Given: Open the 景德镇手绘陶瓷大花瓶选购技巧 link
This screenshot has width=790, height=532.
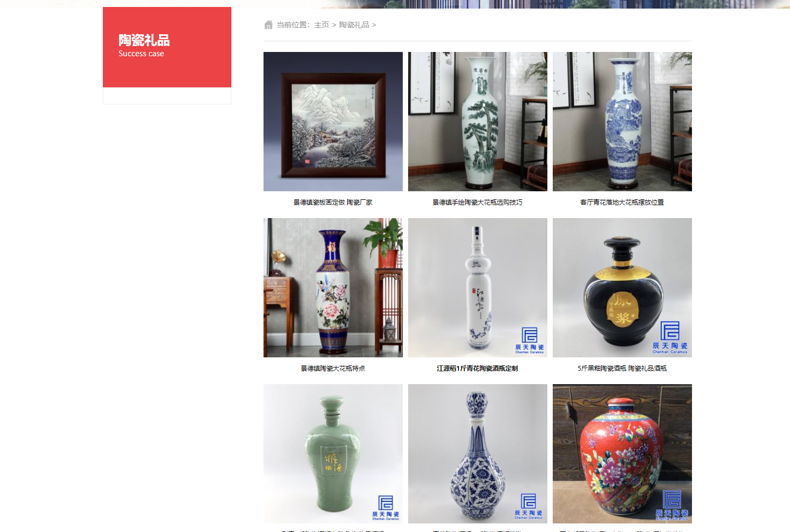Looking at the screenshot, I should [x=478, y=203].
